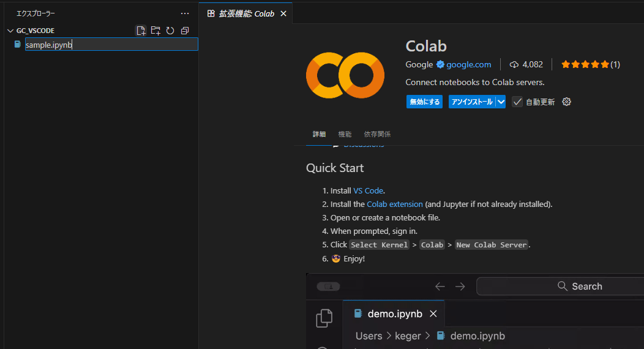Click the five-star rating
Viewport: 644px width, 349px height.
coord(585,64)
